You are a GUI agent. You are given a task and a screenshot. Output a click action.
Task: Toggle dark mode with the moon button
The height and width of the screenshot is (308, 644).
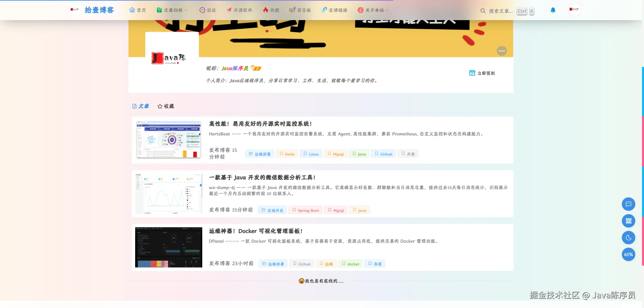tap(629, 238)
